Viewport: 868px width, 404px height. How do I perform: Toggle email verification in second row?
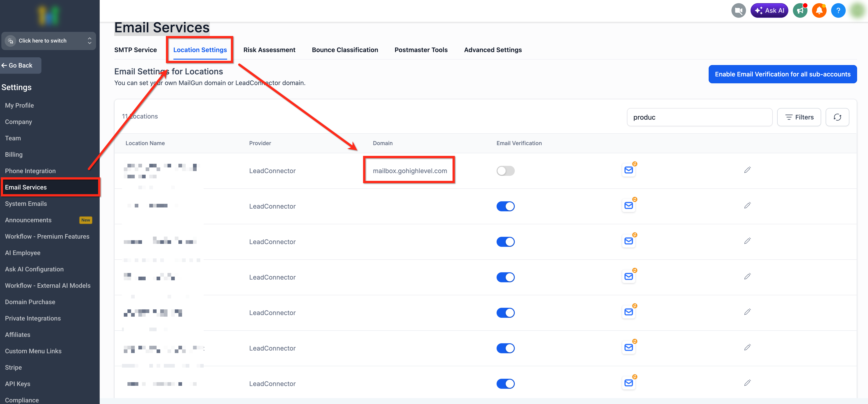click(x=505, y=206)
